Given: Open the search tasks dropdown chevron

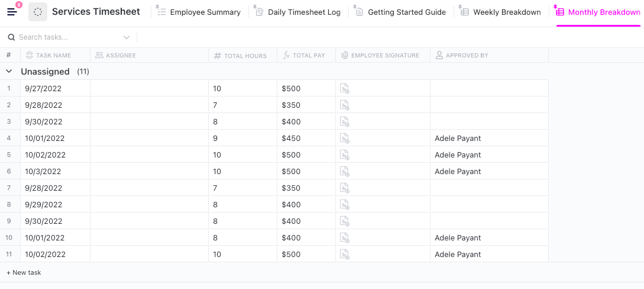Looking at the screenshot, I should (x=127, y=37).
